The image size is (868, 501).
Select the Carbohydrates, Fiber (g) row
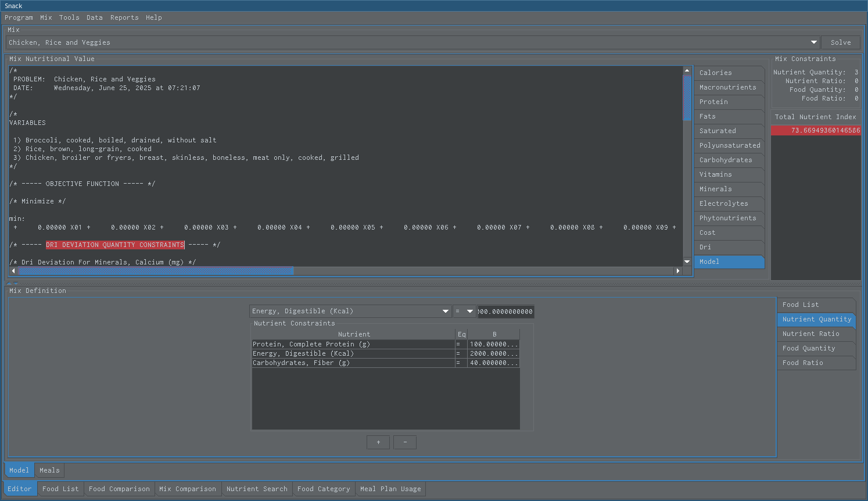[x=386, y=363]
